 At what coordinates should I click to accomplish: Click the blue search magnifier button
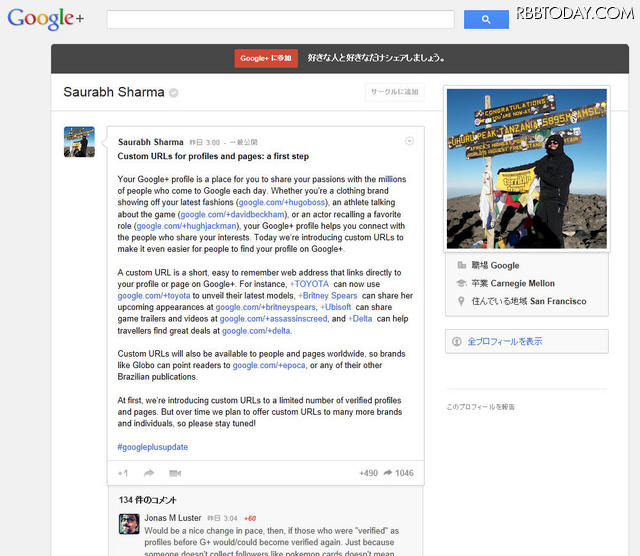pyautogui.click(x=486, y=19)
